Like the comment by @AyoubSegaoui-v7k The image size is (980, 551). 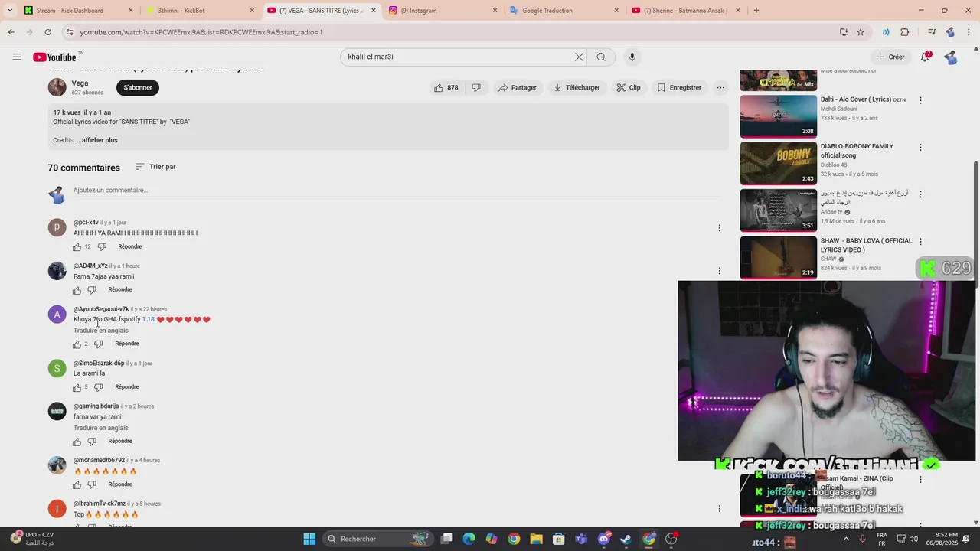pyautogui.click(x=77, y=344)
